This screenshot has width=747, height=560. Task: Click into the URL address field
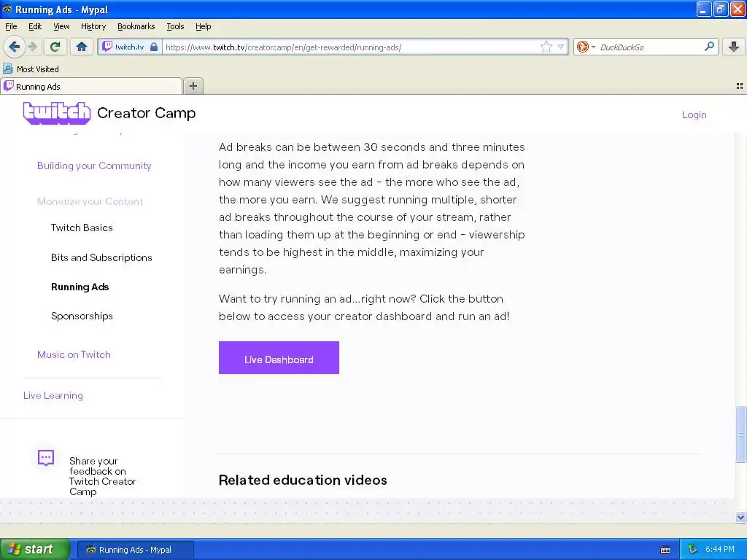[x=350, y=47]
